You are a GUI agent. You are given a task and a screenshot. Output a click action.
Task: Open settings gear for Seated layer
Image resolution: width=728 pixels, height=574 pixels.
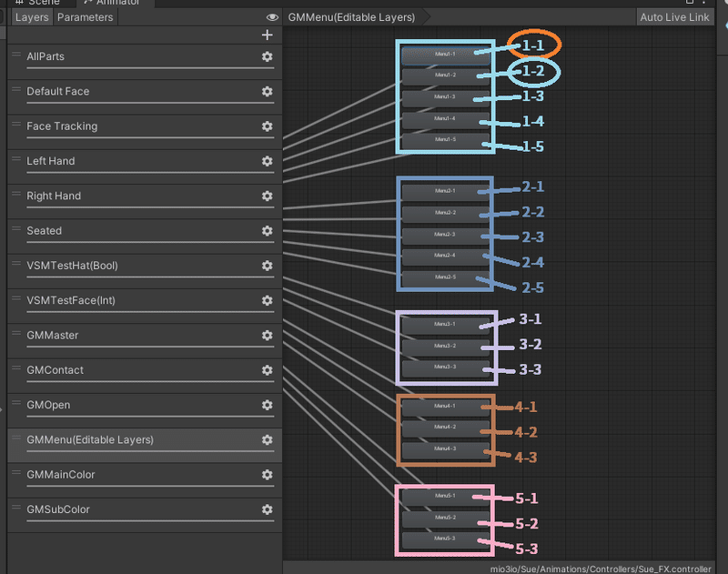pyautogui.click(x=267, y=231)
